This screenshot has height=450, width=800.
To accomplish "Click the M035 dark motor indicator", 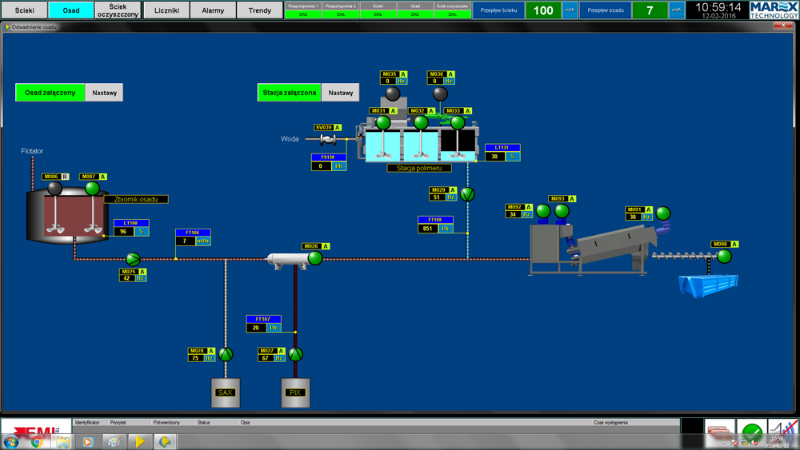I will coord(392,94).
